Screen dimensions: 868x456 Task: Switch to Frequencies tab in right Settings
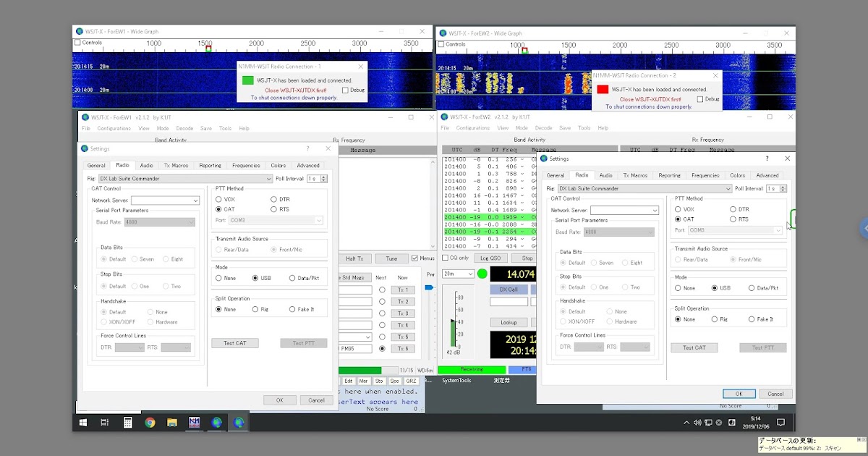click(705, 175)
